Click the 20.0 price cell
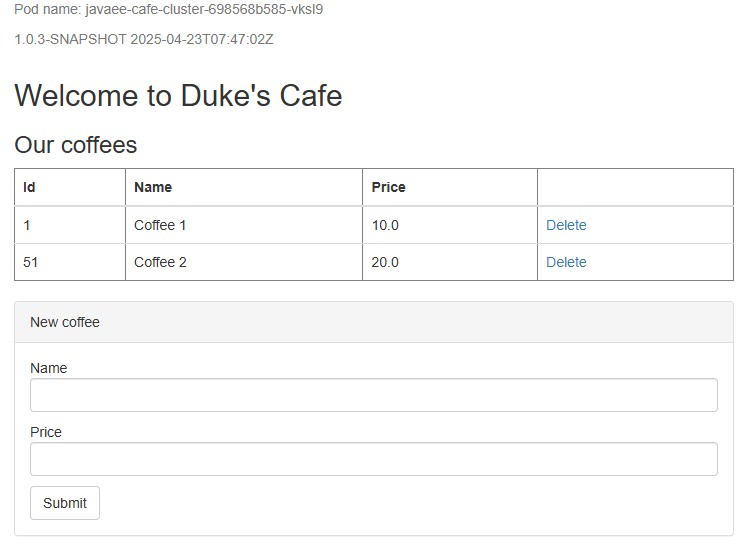This screenshot has width=750, height=550. coord(385,262)
